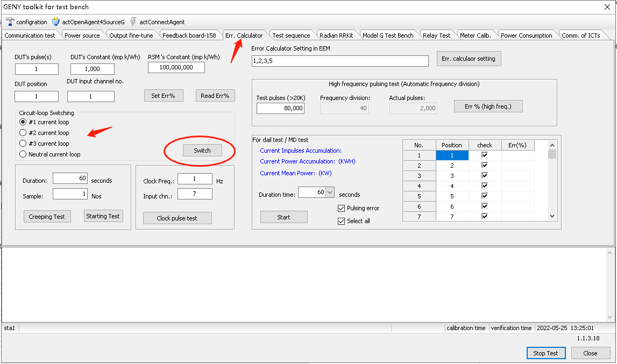Click the Close button at bottom

pos(590,353)
